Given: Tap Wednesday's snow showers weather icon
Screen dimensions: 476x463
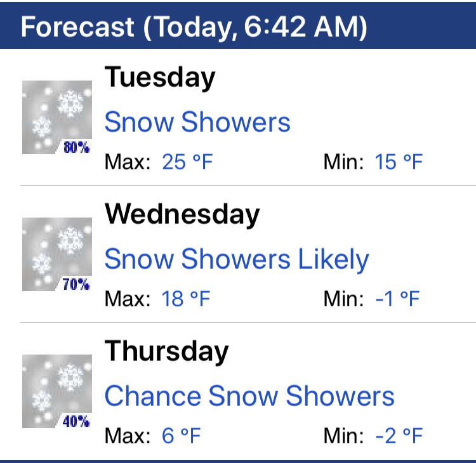Looking at the screenshot, I should tap(57, 254).
